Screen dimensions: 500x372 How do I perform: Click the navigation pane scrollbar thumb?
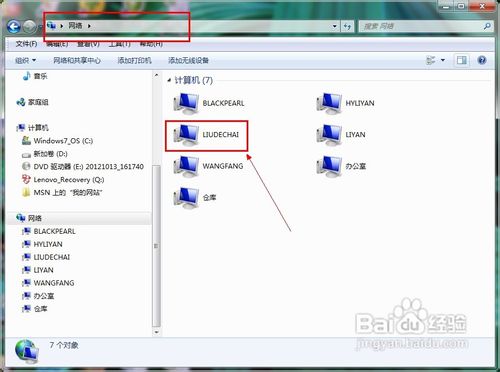(156, 246)
